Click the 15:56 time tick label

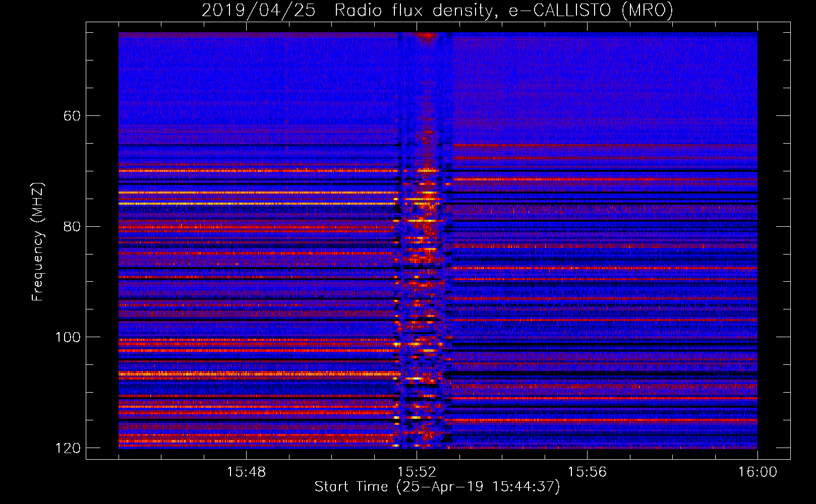pos(587,472)
